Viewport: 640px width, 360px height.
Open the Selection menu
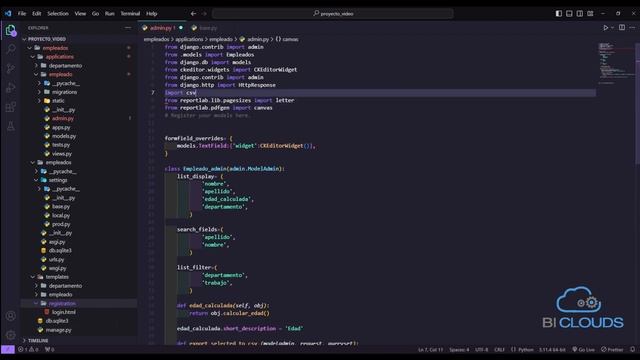(58, 13)
